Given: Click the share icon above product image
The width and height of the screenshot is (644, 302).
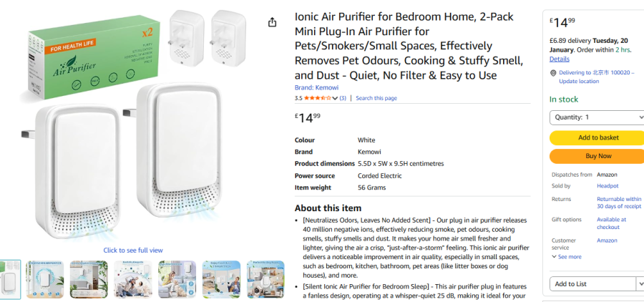Looking at the screenshot, I should [272, 23].
